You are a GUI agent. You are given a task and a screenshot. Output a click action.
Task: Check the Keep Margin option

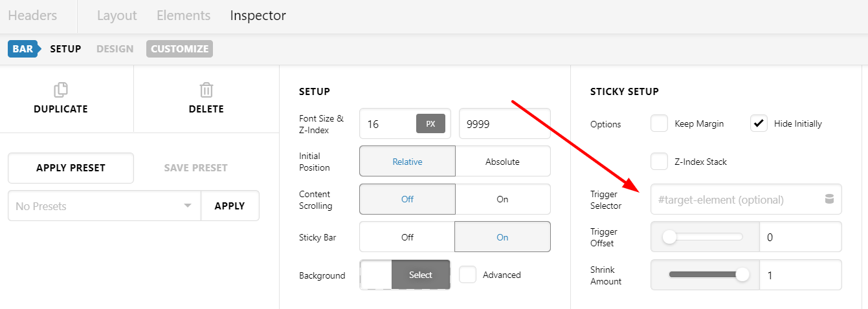[x=659, y=123]
